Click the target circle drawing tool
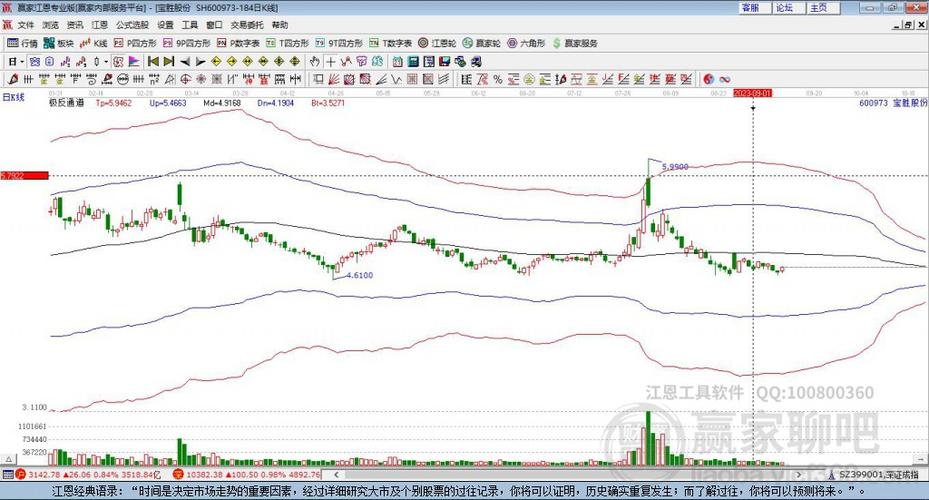This screenshot has height=500, width=929. (185, 79)
